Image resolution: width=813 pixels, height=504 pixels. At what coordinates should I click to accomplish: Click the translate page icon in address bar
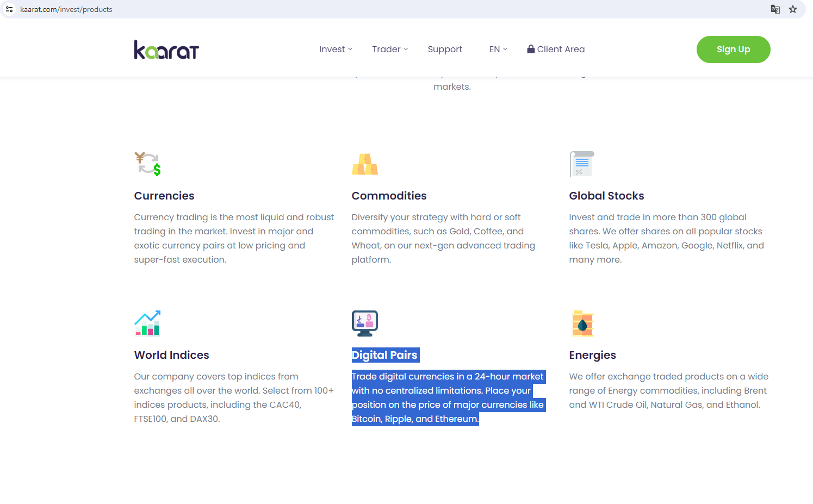[x=775, y=9]
